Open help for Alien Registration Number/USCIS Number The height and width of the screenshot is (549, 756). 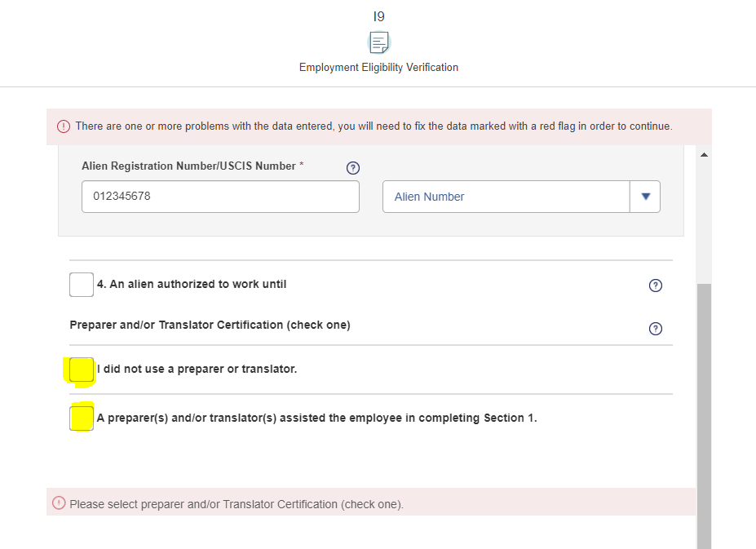(x=352, y=168)
